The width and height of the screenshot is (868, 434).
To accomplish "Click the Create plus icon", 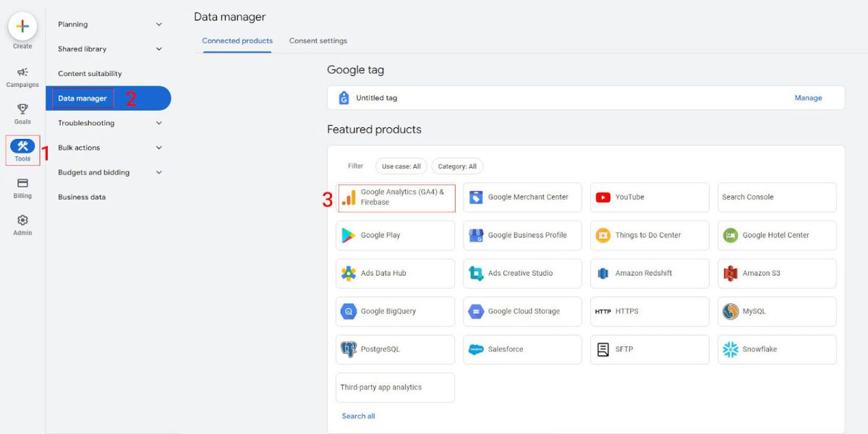I will pyautogui.click(x=22, y=26).
